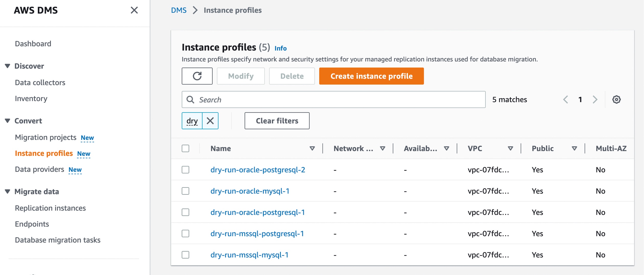This screenshot has height=275, width=644.
Task: Open Database migration tasks page
Action: 58,240
